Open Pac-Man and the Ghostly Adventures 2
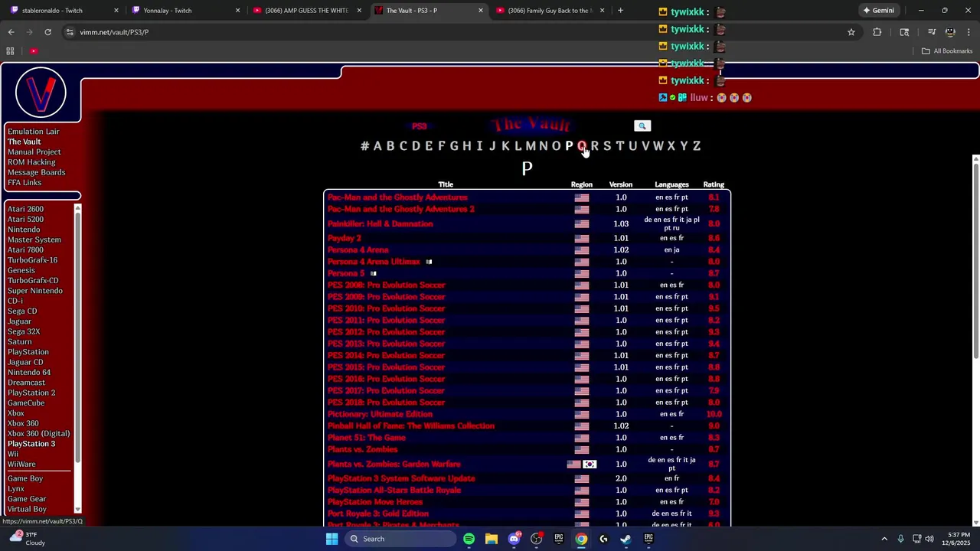The image size is (980, 551). click(x=400, y=209)
